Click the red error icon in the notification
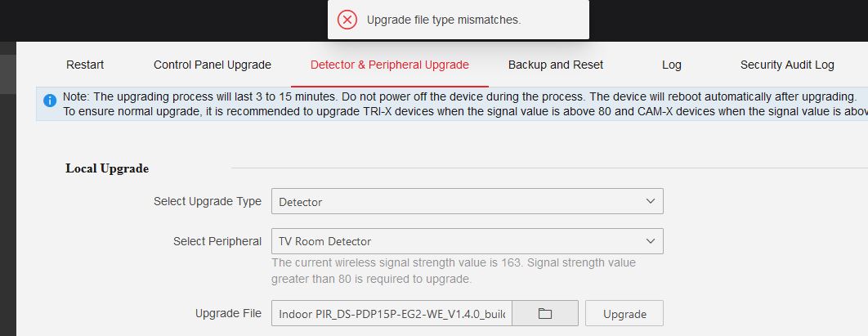Image resolution: width=868 pixels, height=336 pixels. [347, 20]
